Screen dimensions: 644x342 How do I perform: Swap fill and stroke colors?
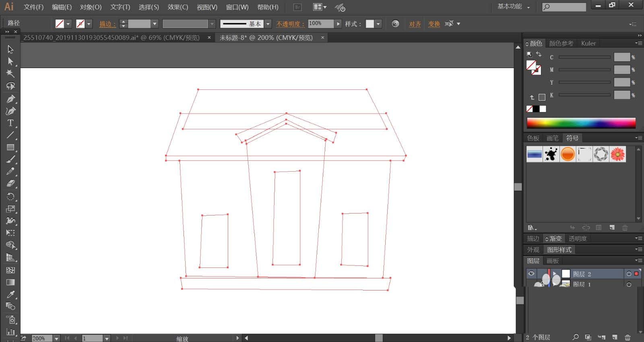[x=539, y=54]
